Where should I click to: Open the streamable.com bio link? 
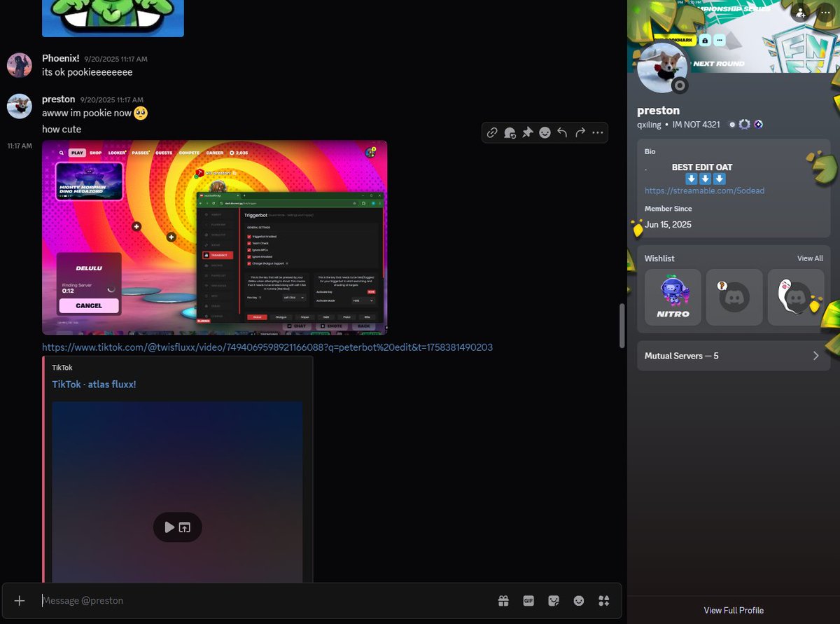pyautogui.click(x=704, y=190)
